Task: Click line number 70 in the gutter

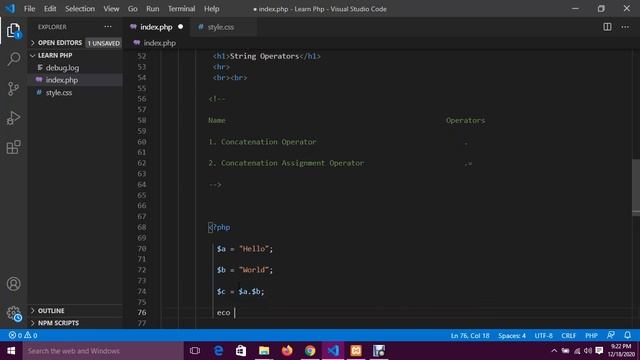Action: [142, 249]
